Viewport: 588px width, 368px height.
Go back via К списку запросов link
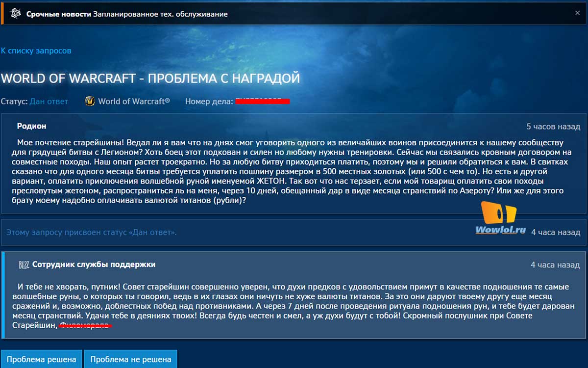point(36,51)
